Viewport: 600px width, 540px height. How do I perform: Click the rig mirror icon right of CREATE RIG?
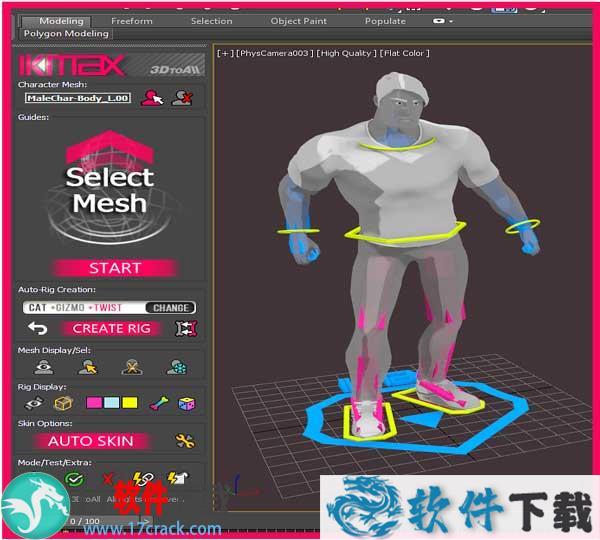186,328
